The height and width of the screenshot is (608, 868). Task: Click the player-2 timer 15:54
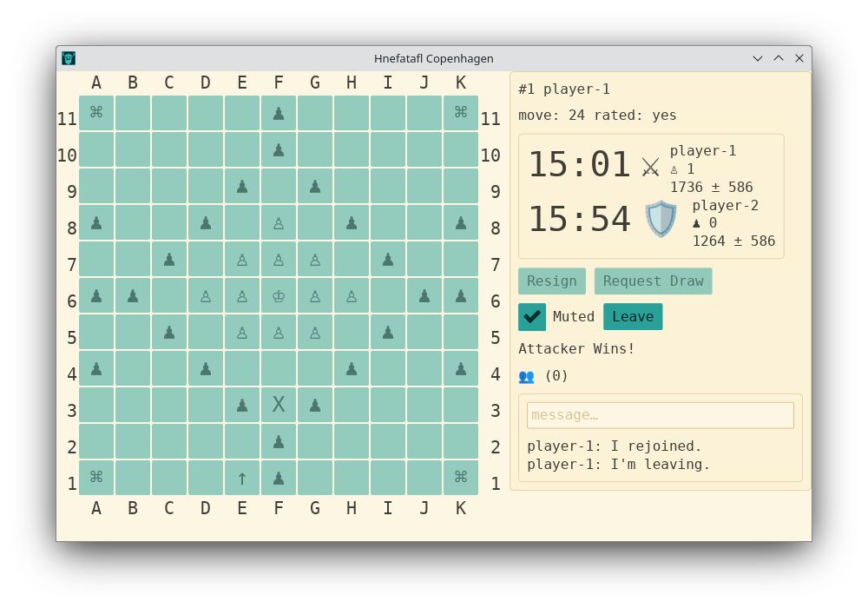pos(580,219)
